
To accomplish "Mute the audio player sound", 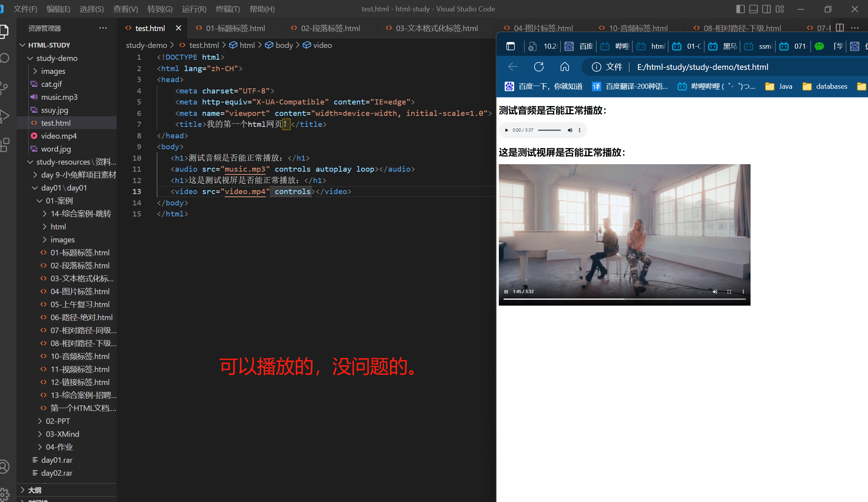I will (x=570, y=130).
